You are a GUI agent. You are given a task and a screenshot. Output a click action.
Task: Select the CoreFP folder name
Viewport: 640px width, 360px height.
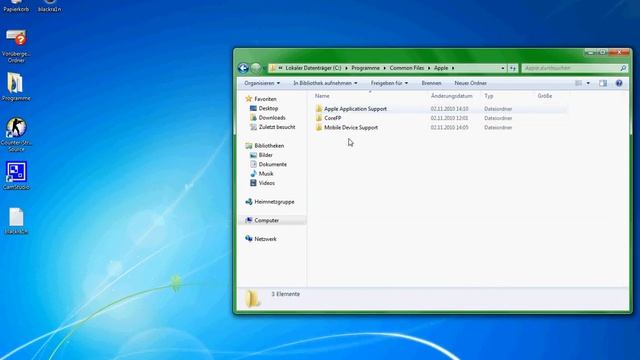[333, 118]
